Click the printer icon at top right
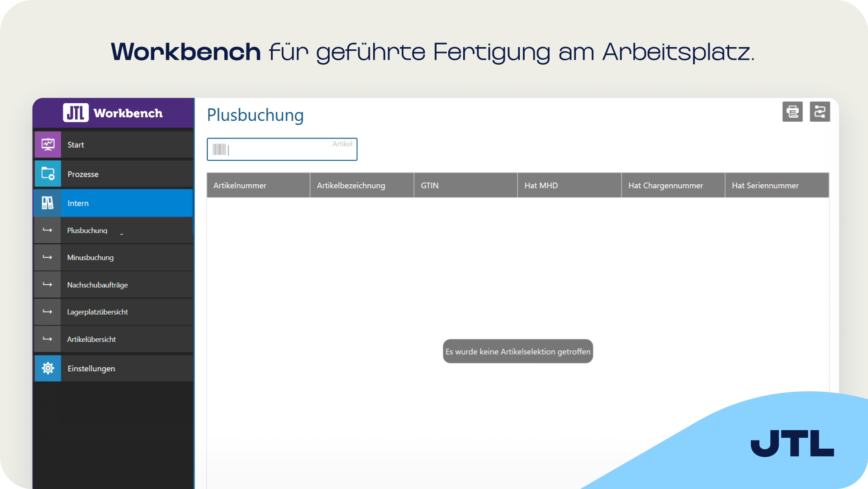 792,111
